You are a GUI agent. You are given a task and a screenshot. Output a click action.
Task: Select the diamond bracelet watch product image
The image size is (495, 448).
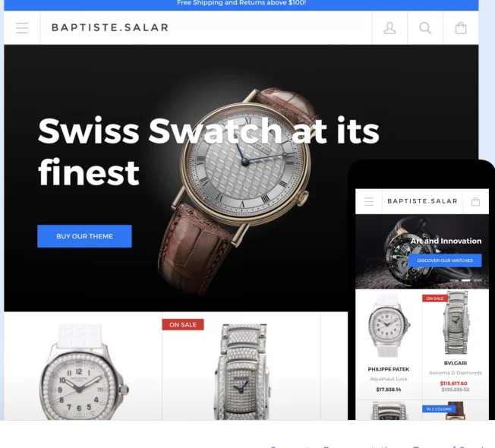click(x=242, y=372)
